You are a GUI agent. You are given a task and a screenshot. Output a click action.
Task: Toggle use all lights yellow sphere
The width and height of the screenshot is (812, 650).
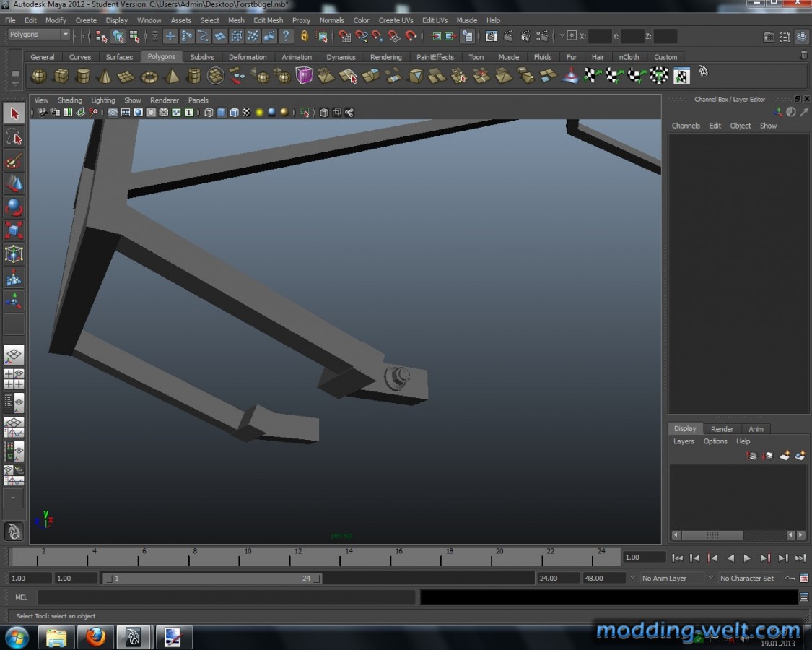[x=259, y=113]
